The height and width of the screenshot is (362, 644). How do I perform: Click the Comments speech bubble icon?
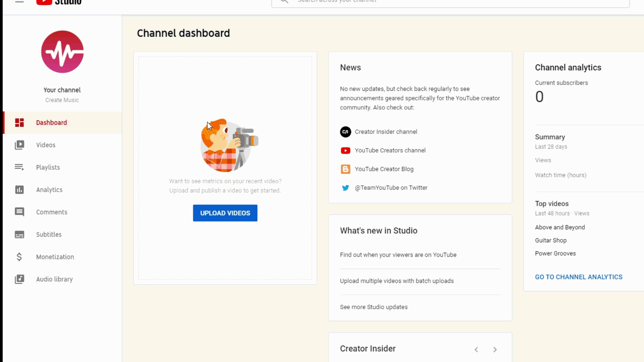(19, 212)
